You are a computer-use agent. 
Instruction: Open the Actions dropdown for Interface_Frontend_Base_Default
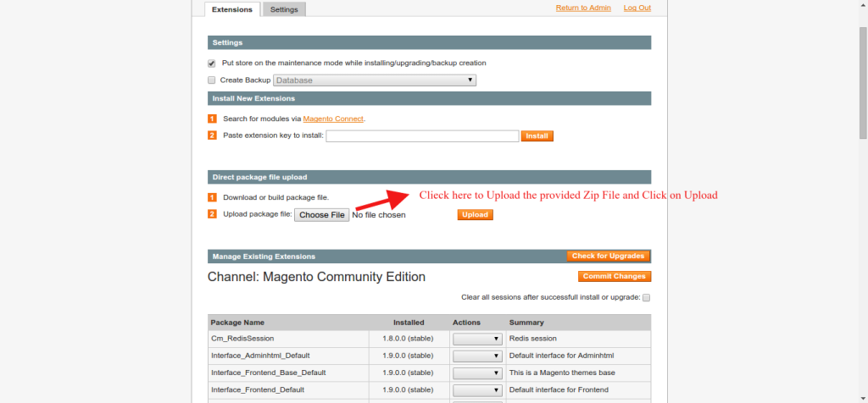(477, 373)
